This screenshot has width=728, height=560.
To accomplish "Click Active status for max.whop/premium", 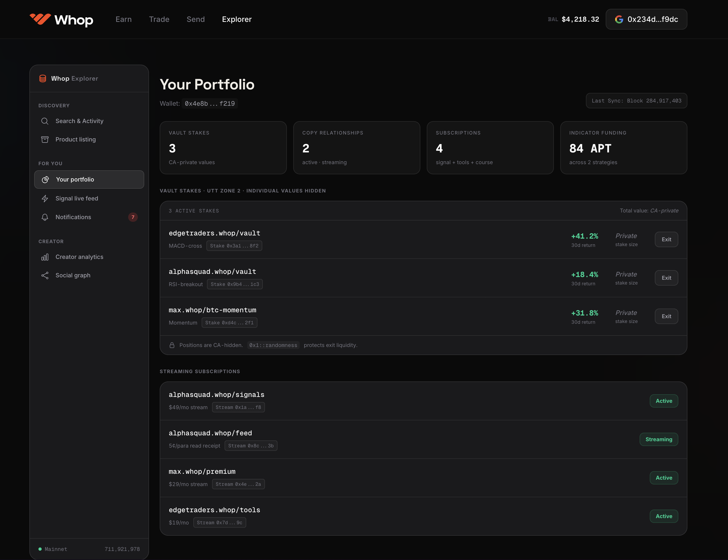I will pyautogui.click(x=664, y=478).
